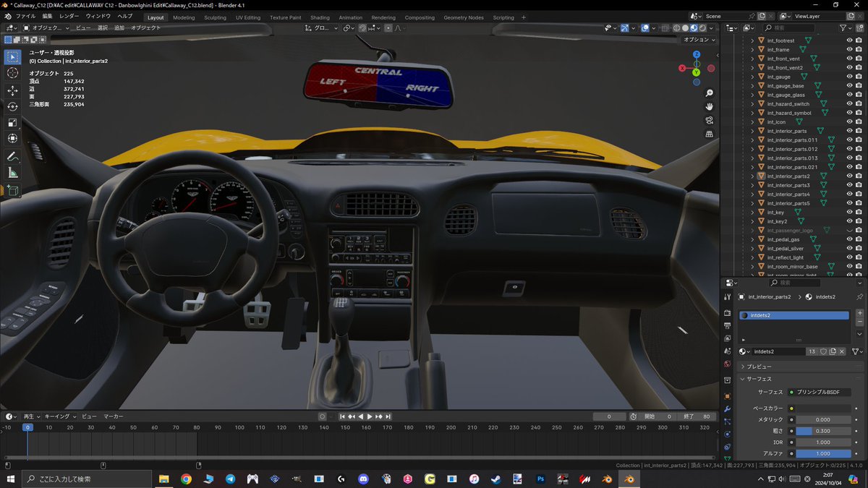This screenshot has height=488, width=868.
Task: Open the Object properties tab
Action: point(727,396)
